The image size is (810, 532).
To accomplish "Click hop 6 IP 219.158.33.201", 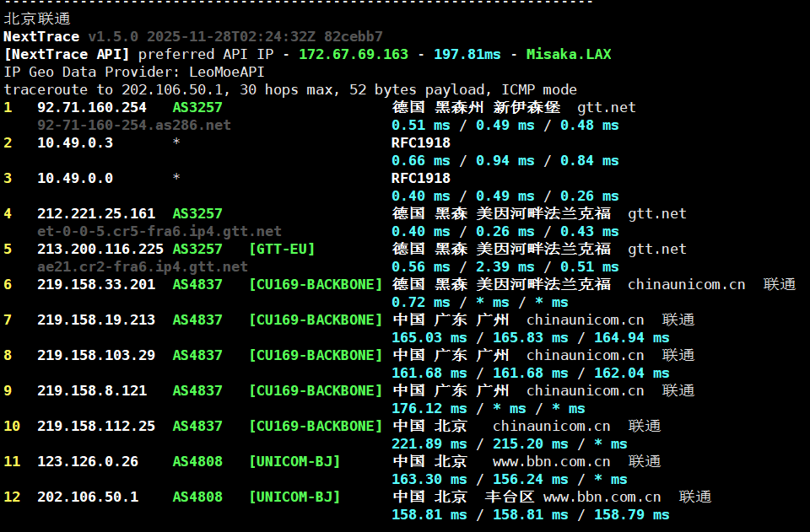I will click(96, 285).
